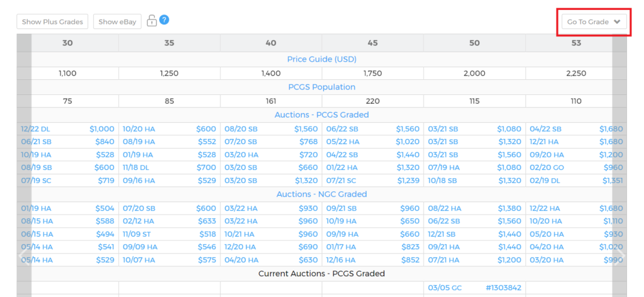Select the Auctions - PCGS Graded heading
Viewport: 644px width, 297px height.
(321, 115)
